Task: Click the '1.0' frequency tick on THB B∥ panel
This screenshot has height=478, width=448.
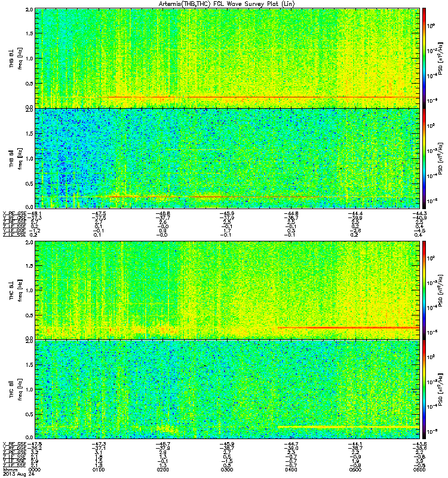Action: (29, 158)
